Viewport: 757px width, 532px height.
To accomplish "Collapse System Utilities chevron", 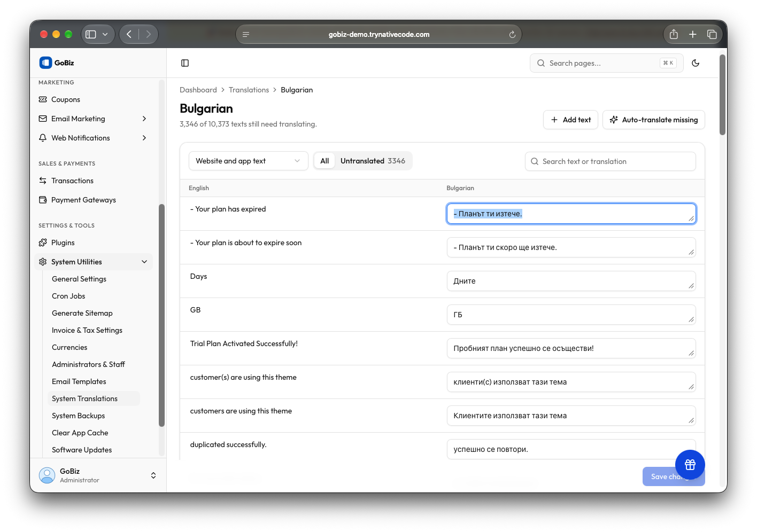I will [144, 262].
